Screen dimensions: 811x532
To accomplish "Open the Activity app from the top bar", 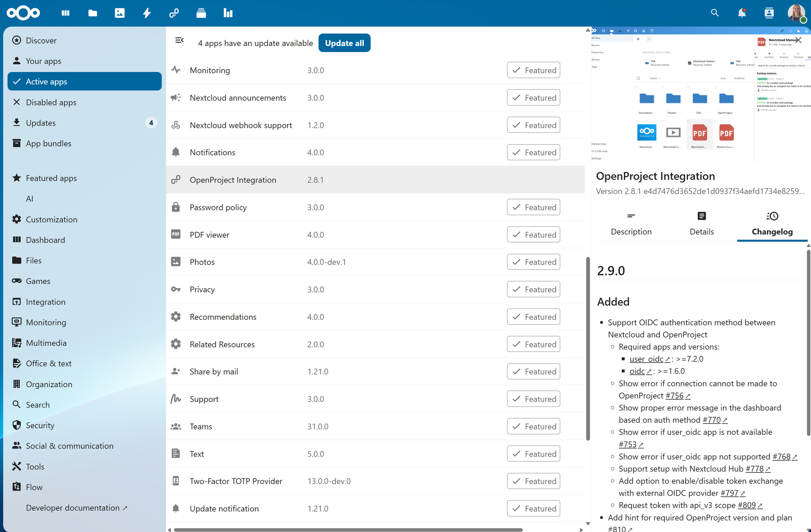I will 146,13.
